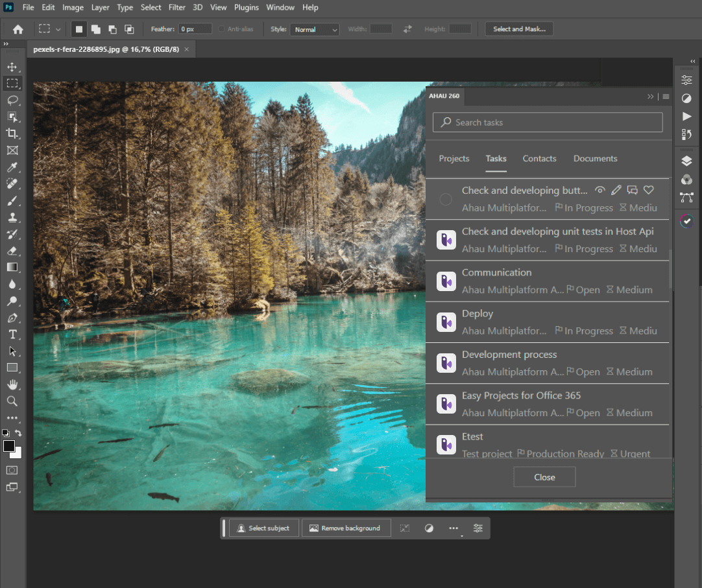Favorite the Check and developing task with the heart
The width and height of the screenshot is (702, 588).
648,190
